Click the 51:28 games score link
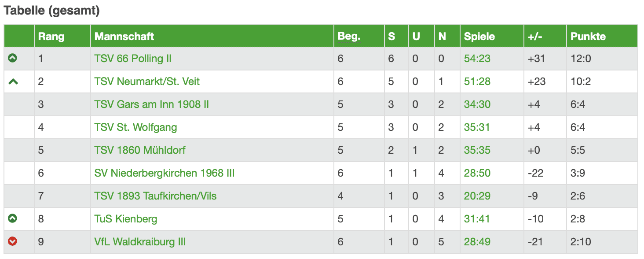644x259 pixels. click(x=477, y=81)
